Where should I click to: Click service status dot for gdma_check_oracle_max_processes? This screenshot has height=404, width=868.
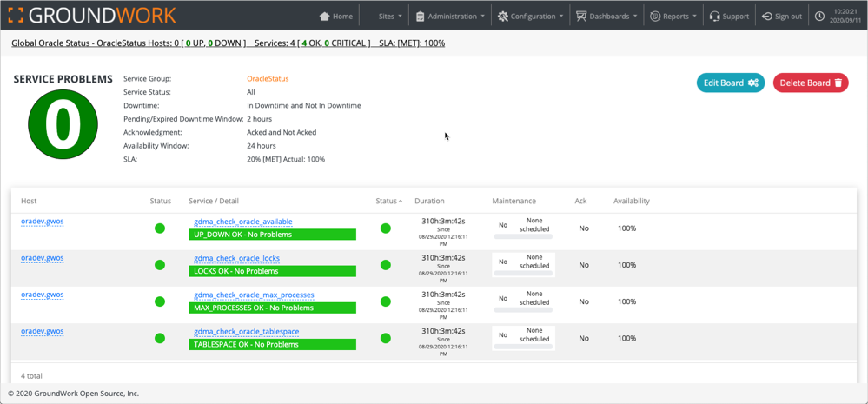pyautogui.click(x=386, y=301)
